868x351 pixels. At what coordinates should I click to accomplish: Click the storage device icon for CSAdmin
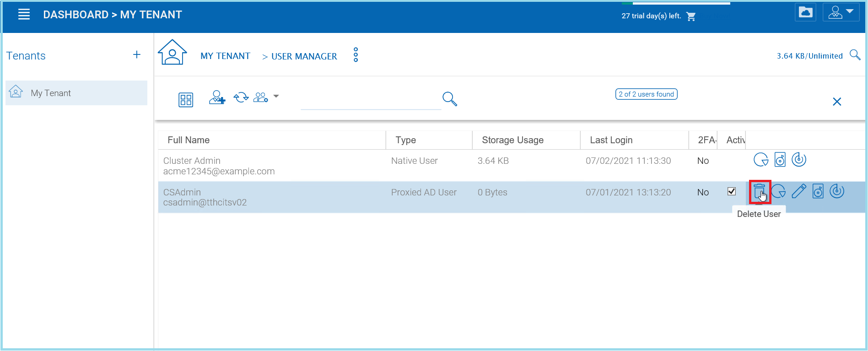[x=818, y=191]
